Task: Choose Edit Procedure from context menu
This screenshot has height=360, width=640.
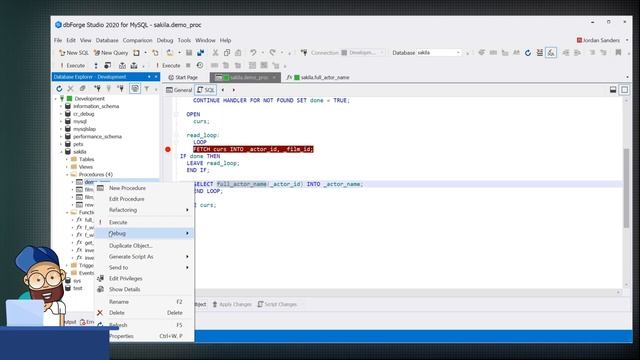Action: click(144, 199)
